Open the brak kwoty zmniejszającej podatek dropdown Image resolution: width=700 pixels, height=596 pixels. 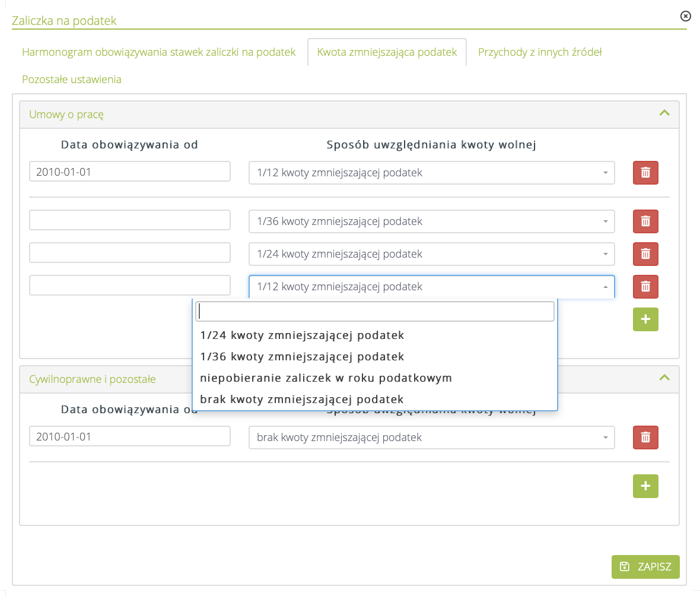coord(431,438)
